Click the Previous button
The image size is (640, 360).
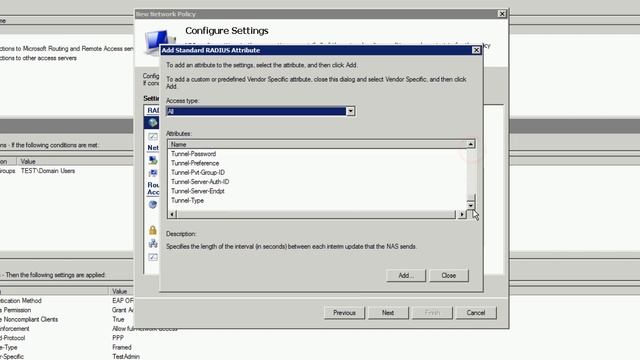click(x=344, y=313)
